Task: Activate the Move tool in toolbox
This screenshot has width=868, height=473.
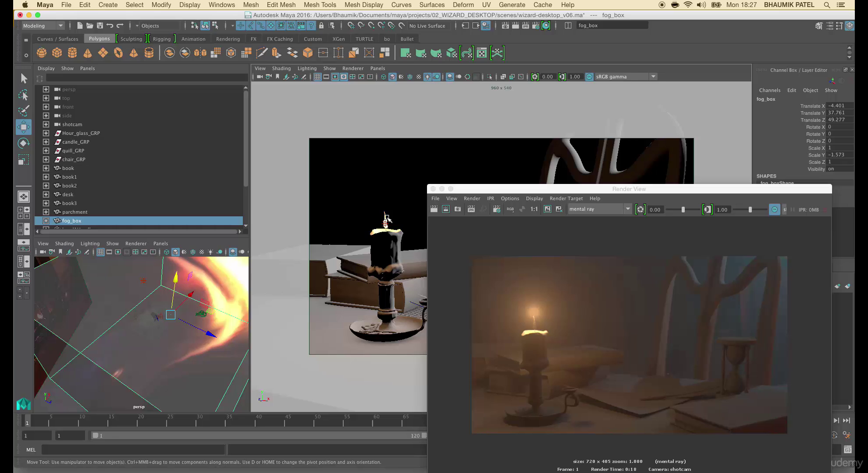Action: point(24,127)
